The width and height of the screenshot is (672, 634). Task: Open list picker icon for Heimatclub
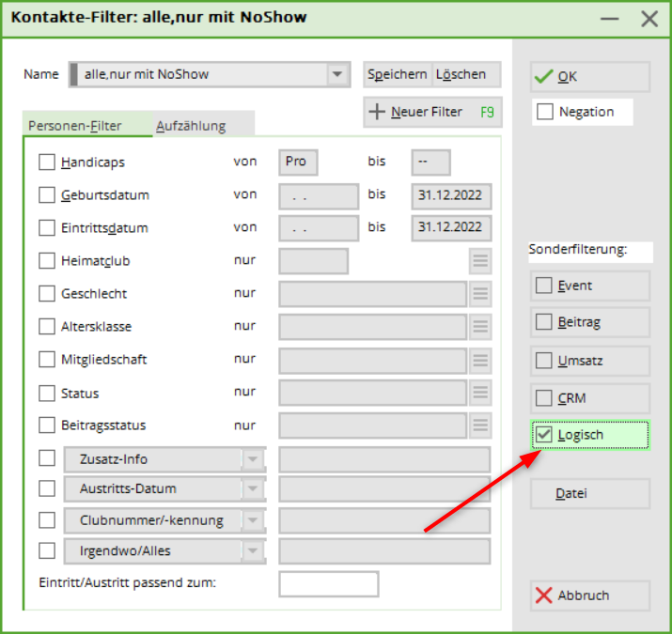click(x=480, y=261)
